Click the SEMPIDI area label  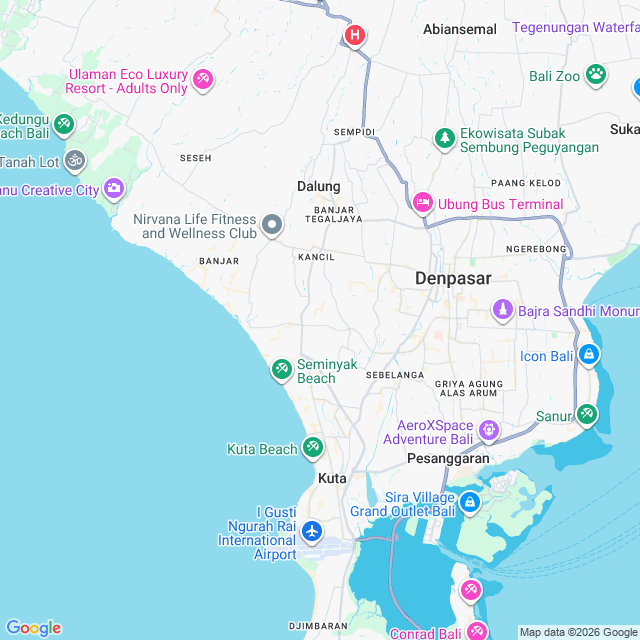point(354,132)
